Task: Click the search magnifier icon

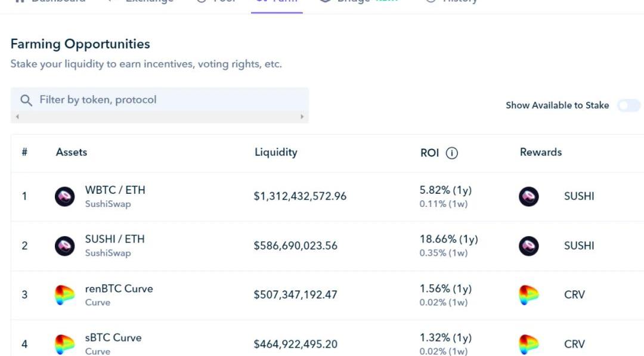Action: pyautogui.click(x=26, y=100)
